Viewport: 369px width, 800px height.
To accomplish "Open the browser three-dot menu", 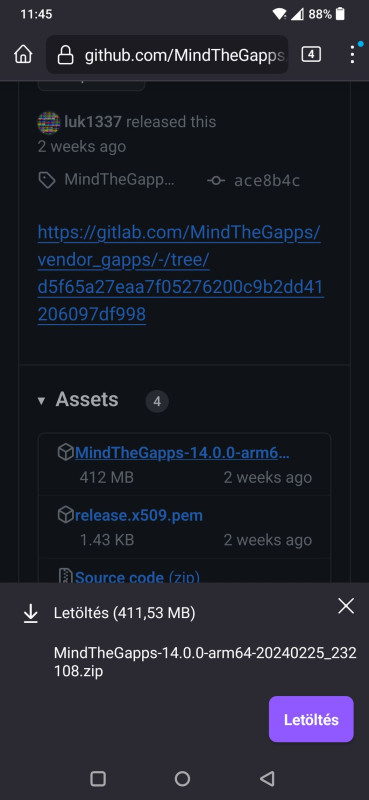I will coord(352,54).
